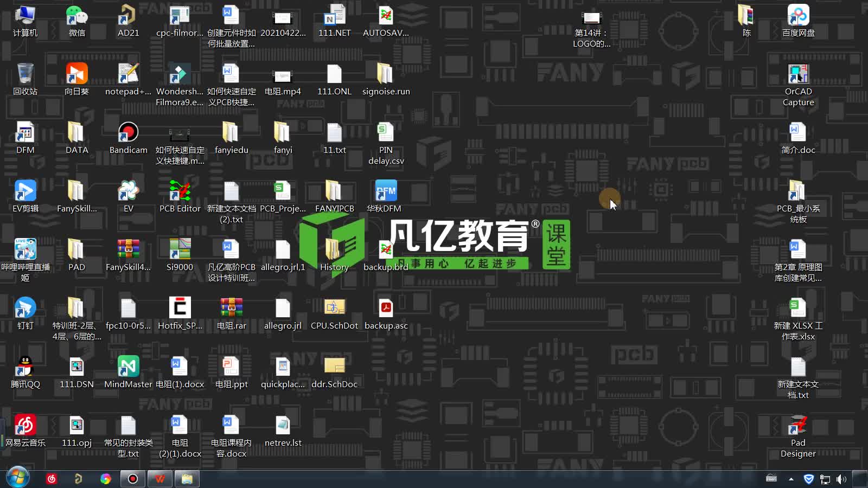Open the Chrome-style browser taskbar icon
Viewport: 868px width, 488px height.
[106, 479]
